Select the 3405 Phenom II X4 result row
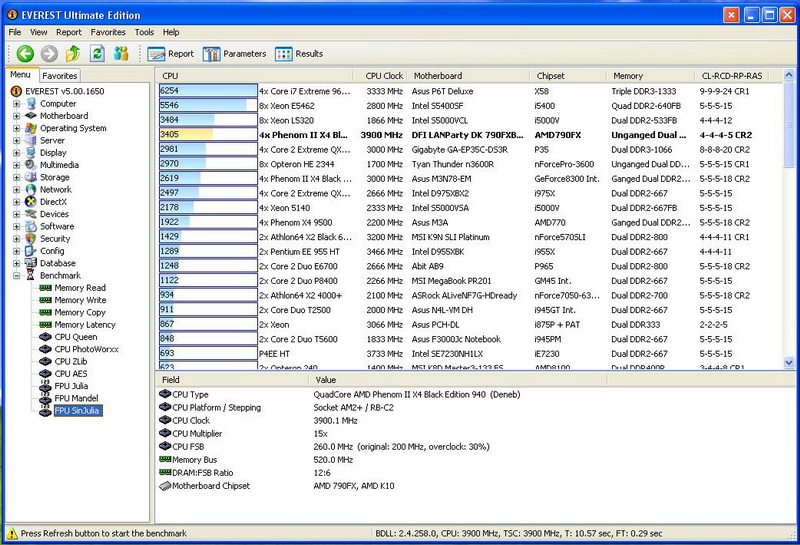The image size is (800, 545). coord(469,135)
